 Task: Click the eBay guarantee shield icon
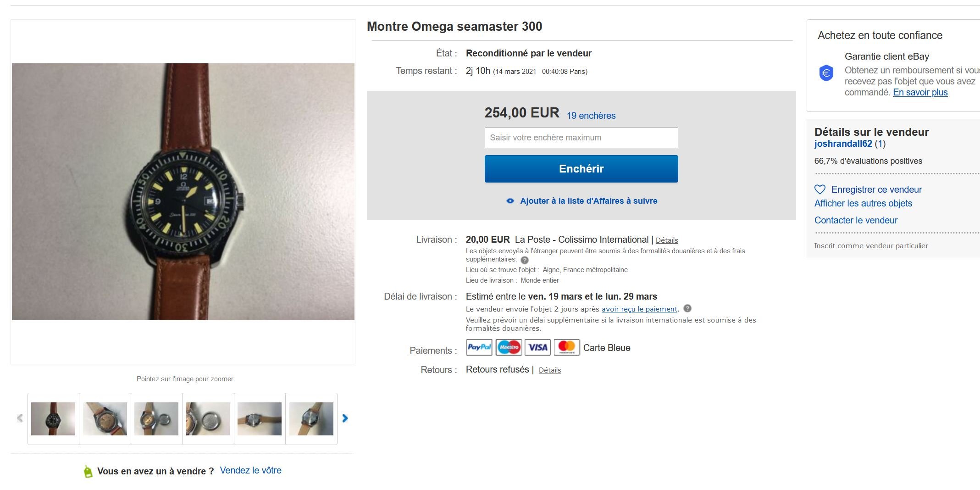826,73
